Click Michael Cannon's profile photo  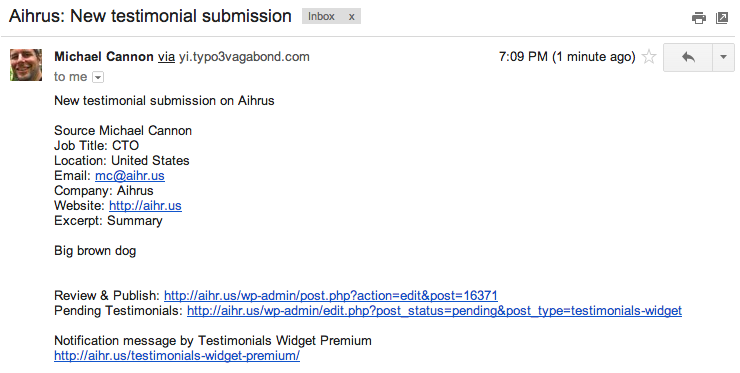(x=26, y=65)
